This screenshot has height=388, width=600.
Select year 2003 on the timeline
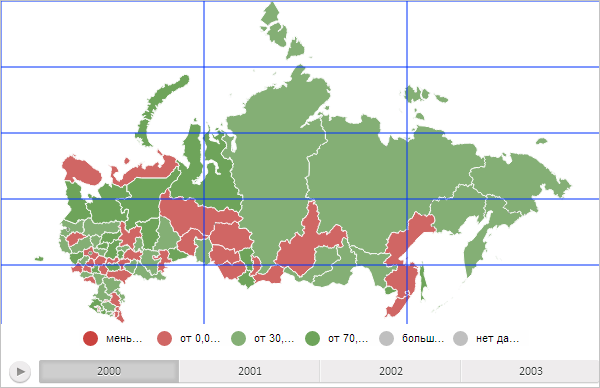[530, 371]
